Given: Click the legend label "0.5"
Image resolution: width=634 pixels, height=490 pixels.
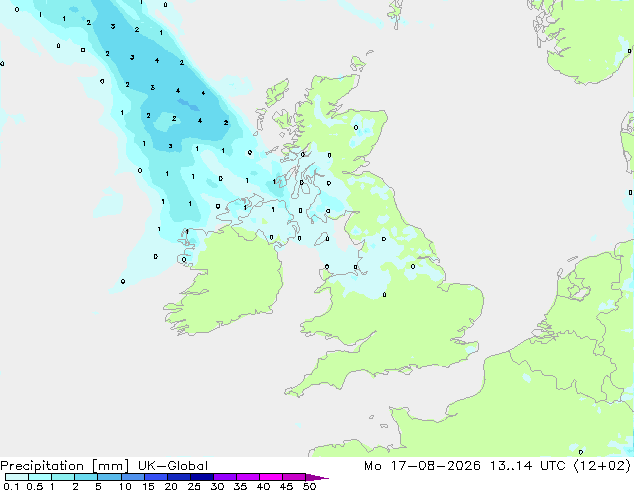Looking at the screenshot, I should click(x=35, y=486).
